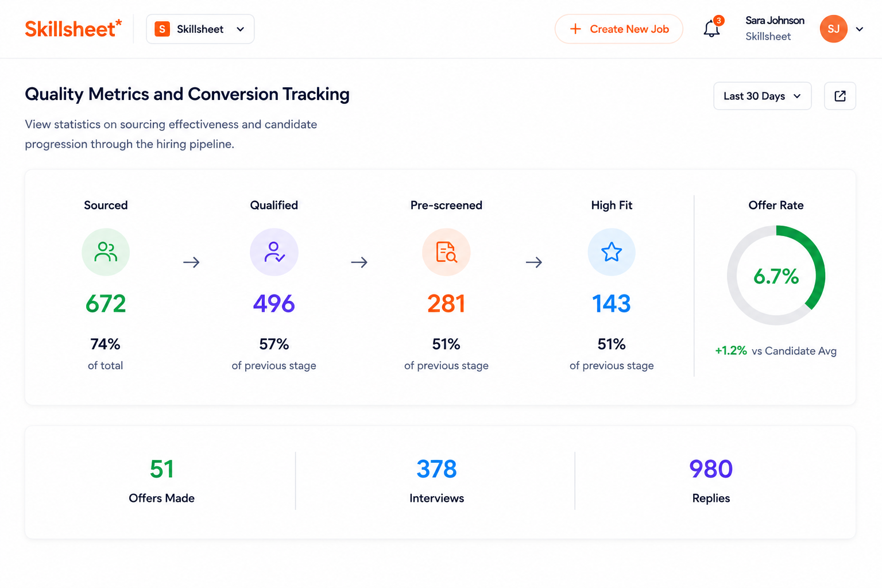The image size is (882, 588).
Task: Click the 281 pre-screened count
Action: 446,304
